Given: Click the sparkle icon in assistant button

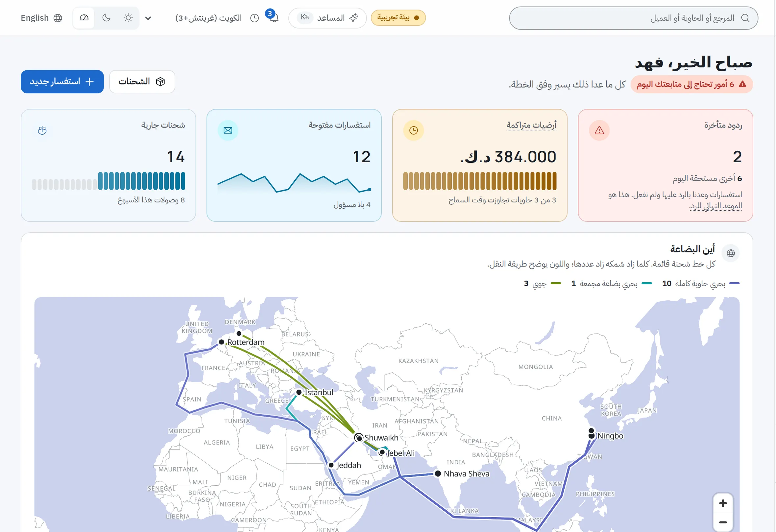Looking at the screenshot, I should tap(353, 18).
